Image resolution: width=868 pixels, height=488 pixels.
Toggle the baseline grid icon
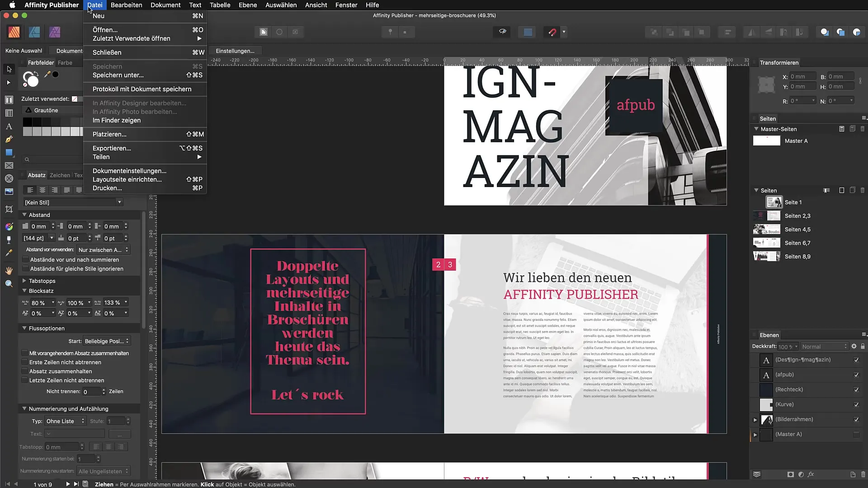528,32
